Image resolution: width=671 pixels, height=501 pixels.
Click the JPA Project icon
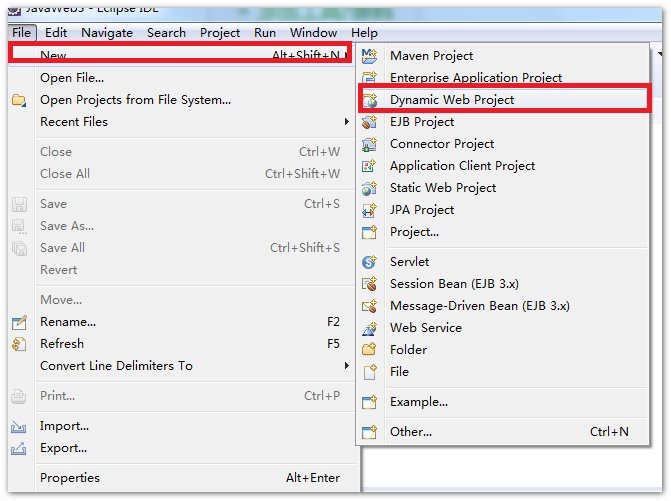(370, 210)
